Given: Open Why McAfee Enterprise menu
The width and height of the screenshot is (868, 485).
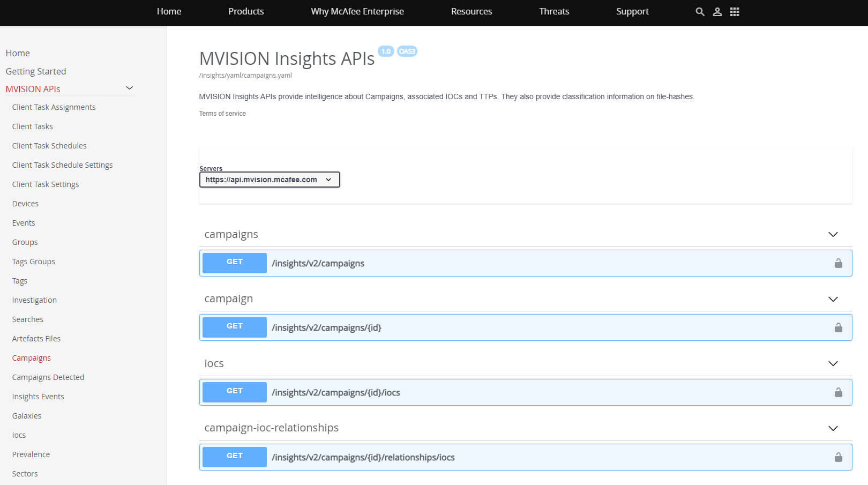Looking at the screenshot, I should pos(357,11).
